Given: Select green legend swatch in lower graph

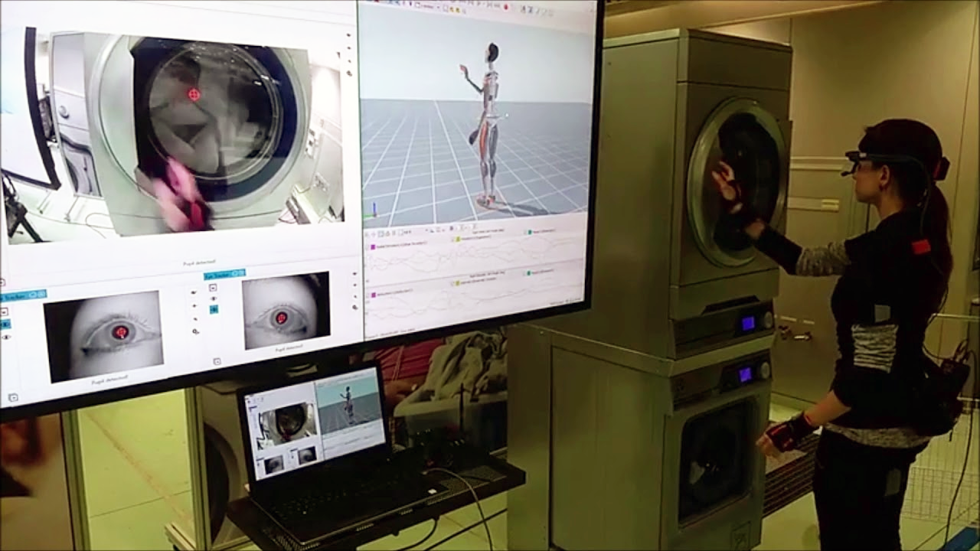Looking at the screenshot, I should (528, 273).
